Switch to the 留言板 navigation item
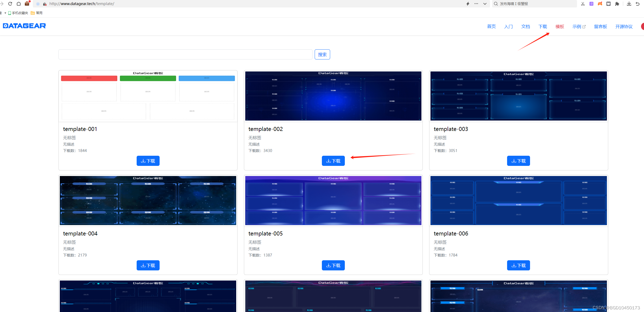 click(x=600, y=26)
